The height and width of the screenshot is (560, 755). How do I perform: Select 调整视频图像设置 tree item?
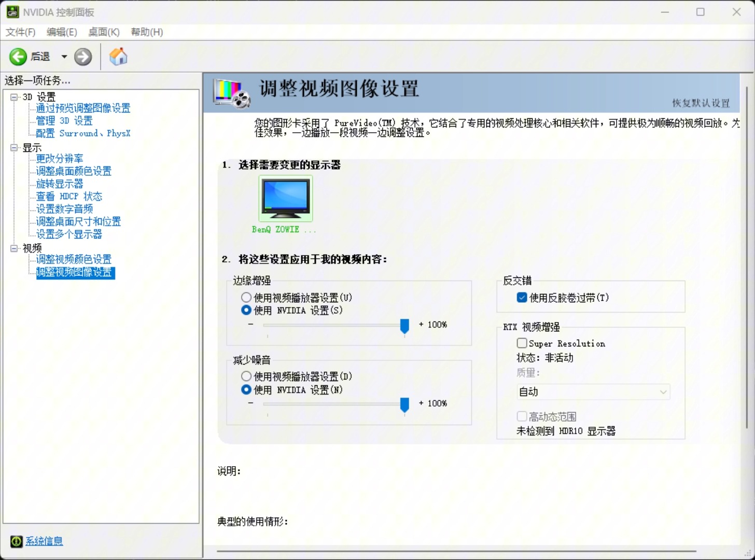(75, 272)
